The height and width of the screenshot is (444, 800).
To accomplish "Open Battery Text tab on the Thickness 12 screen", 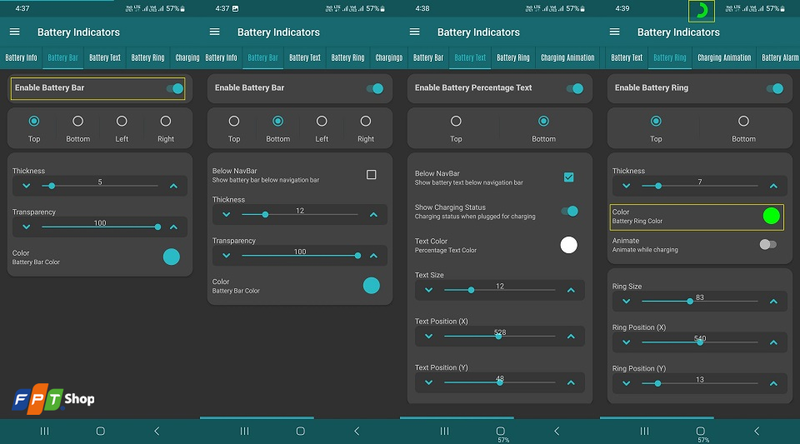I will point(305,58).
